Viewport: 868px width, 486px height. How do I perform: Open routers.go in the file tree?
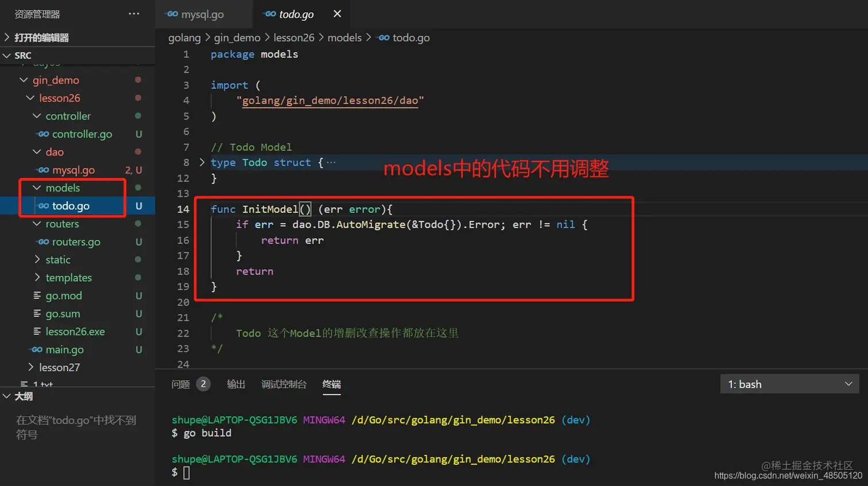tap(77, 242)
